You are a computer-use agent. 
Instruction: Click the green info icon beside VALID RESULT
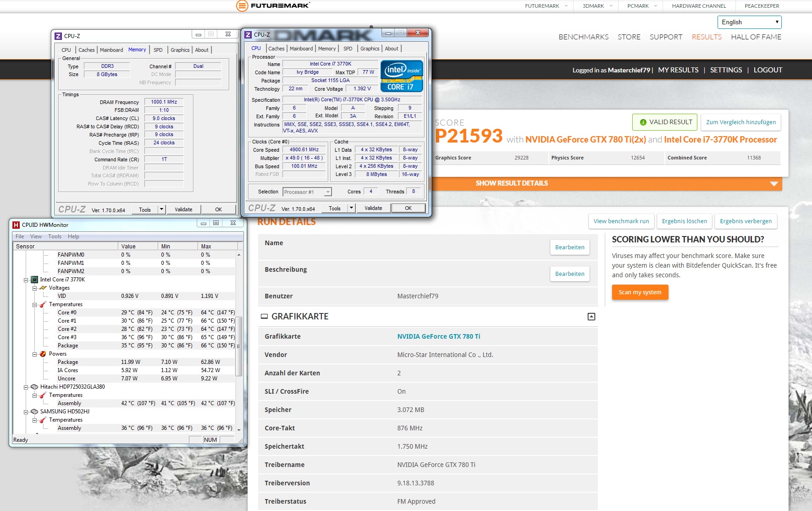click(x=643, y=122)
